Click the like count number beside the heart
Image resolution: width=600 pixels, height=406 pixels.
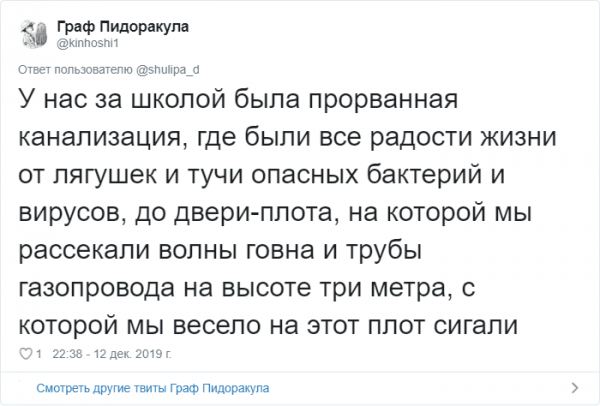(x=39, y=354)
